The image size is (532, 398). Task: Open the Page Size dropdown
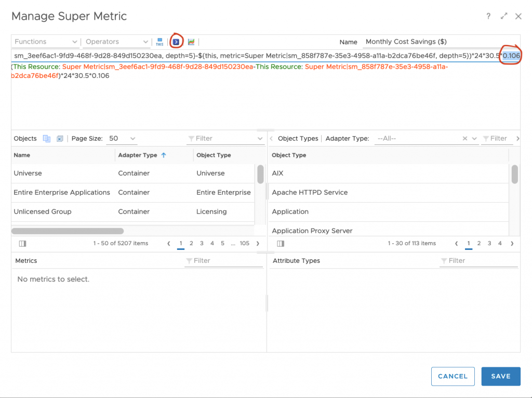(122, 139)
